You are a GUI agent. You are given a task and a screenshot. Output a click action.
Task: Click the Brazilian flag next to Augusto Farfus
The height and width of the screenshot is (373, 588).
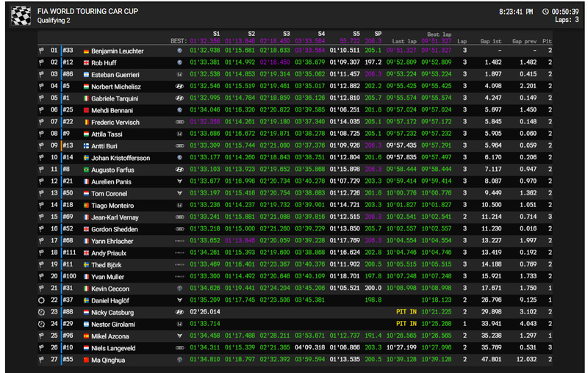[86, 170]
